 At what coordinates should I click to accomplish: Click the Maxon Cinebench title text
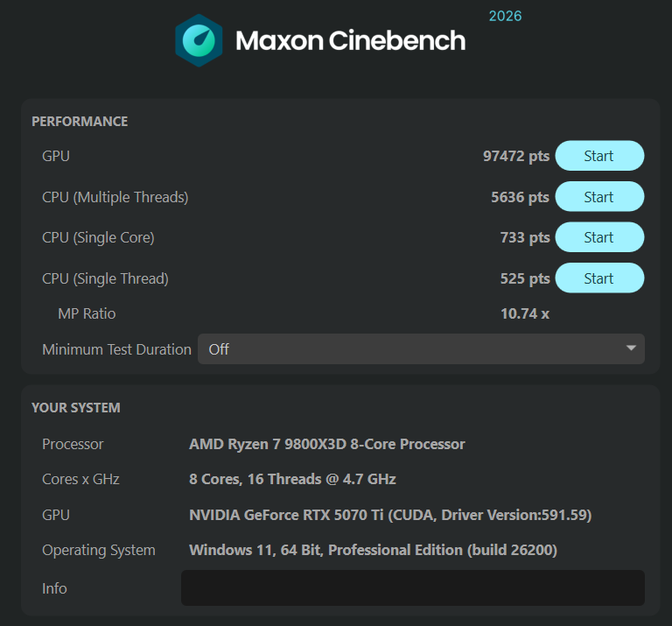(x=350, y=41)
